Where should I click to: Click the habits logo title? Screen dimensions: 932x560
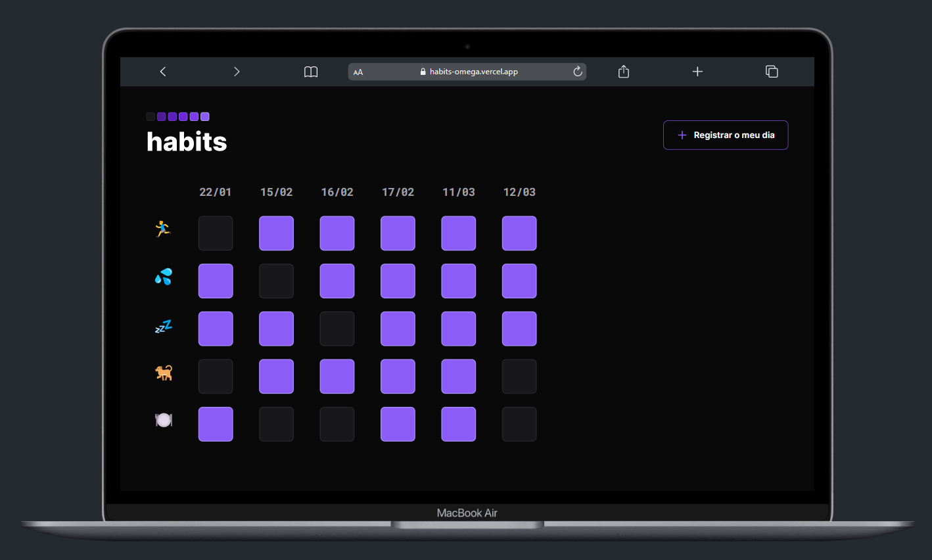coord(187,142)
